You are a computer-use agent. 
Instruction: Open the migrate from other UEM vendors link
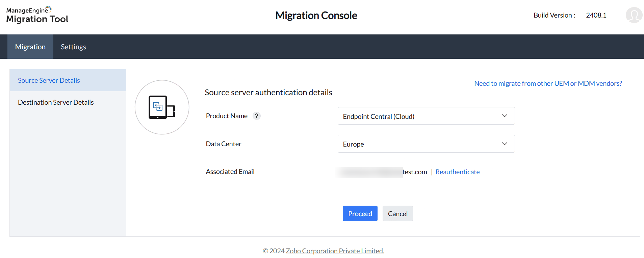548,83
